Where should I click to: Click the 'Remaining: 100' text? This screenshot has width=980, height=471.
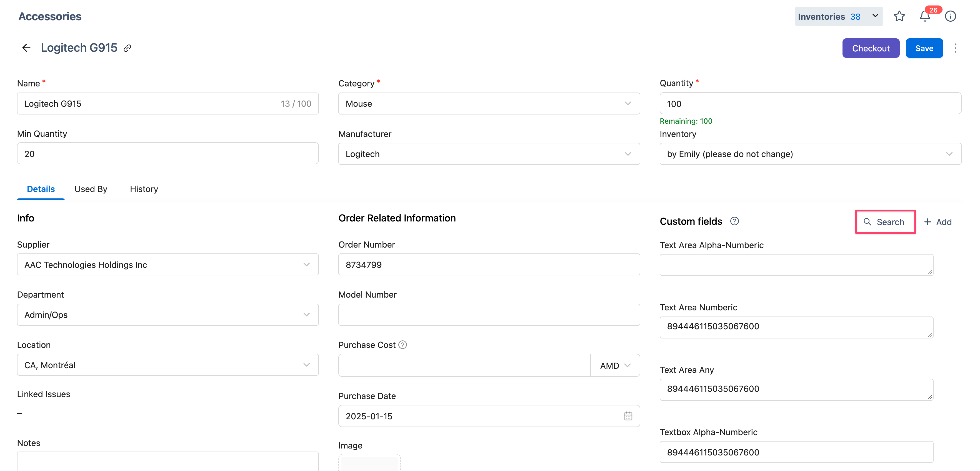point(686,121)
